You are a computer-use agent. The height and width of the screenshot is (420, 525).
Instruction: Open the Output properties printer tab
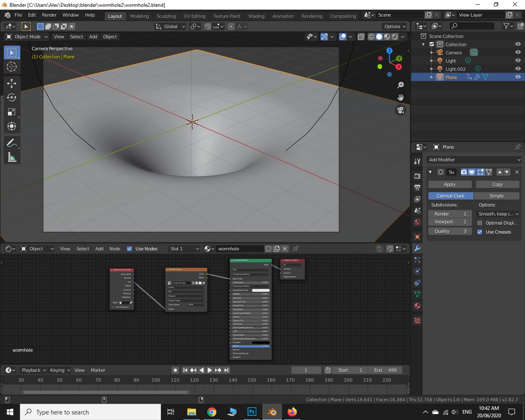[417, 187]
